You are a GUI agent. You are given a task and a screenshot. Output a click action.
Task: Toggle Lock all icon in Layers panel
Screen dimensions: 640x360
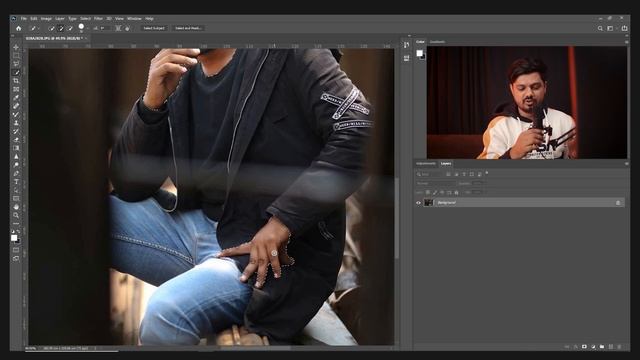[456, 192]
